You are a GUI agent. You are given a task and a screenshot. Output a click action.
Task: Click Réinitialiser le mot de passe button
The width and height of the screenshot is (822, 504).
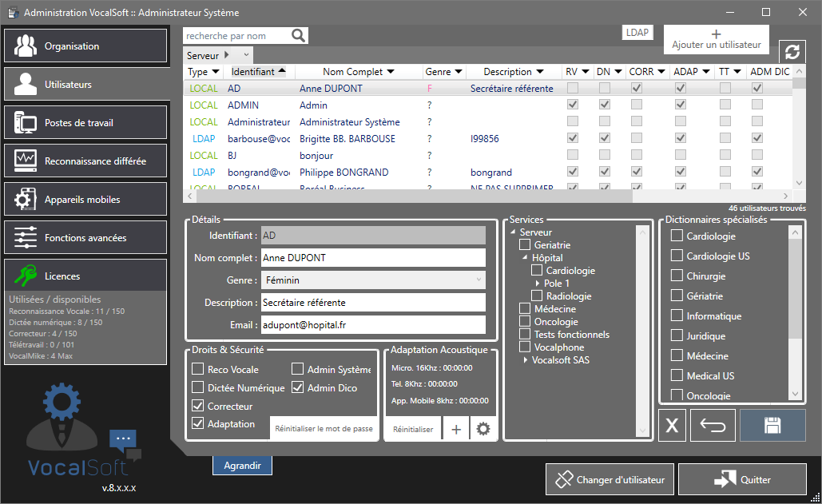[x=324, y=429]
